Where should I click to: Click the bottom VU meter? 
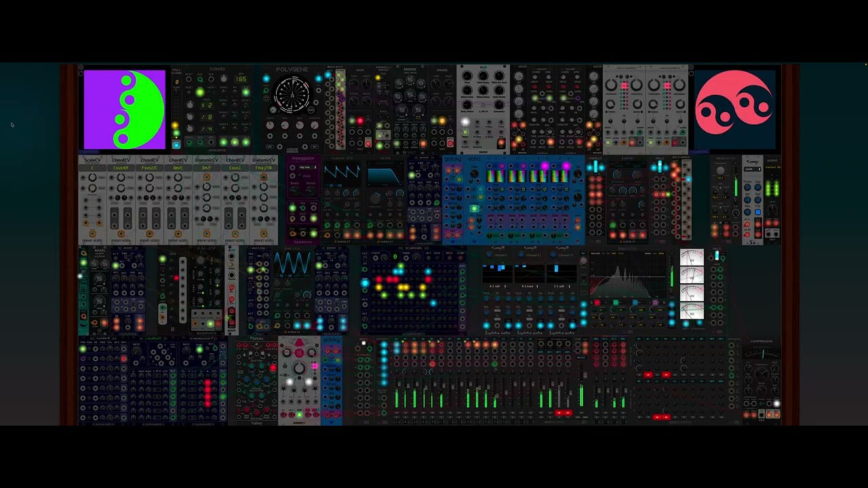click(x=692, y=310)
